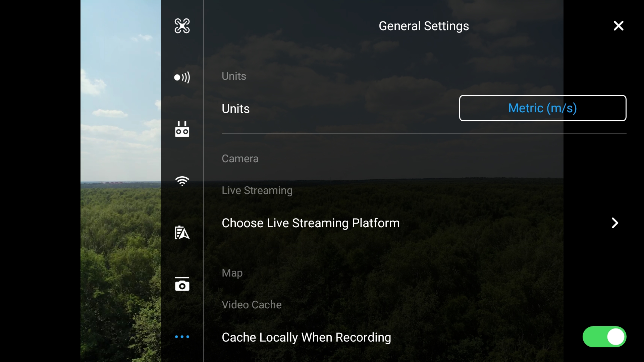The width and height of the screenshot is (644, 362).
Task: Open the gimbal camera settings icon
Action: tap(182, 284)
